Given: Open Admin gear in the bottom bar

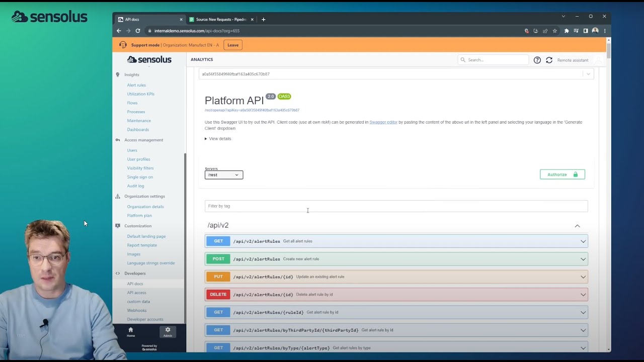Looking at the screenshot, I should (168, 332).
